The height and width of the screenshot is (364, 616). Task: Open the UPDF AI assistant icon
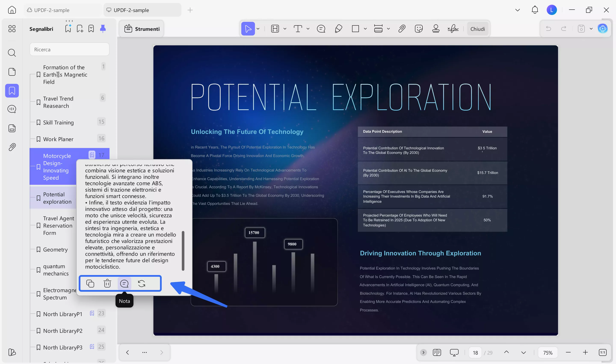pyautogui.click(x=603, y=29)
